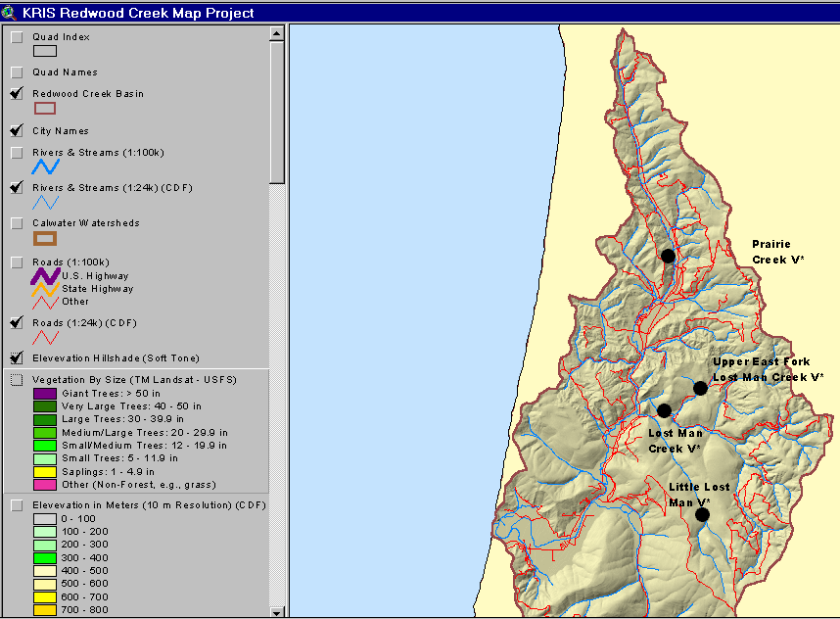840x619 pixels.
Task: Click the Large Trees 30-39.9 in swatch
Action: point(45,419)
